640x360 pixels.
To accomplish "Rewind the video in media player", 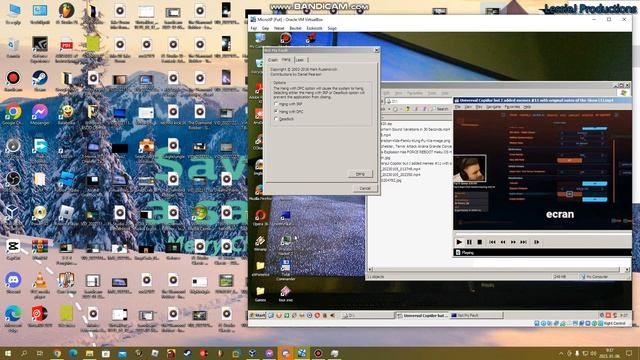I will (x=503, y=242).
